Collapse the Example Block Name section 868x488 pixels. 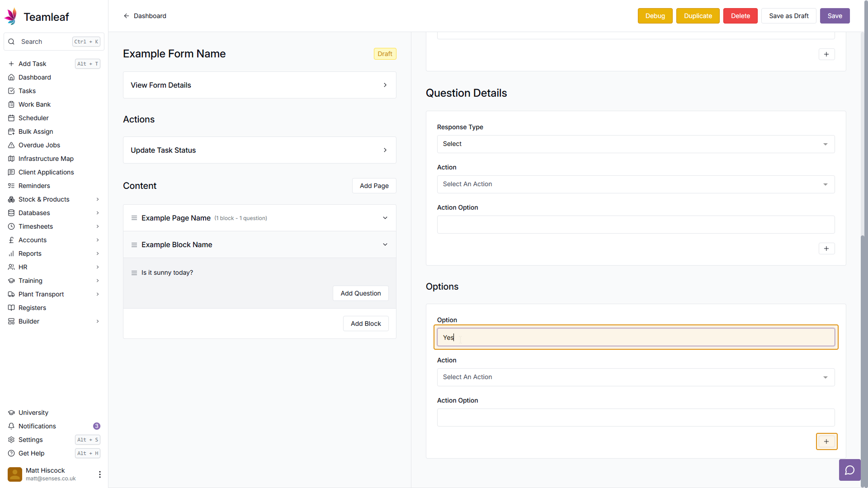coord(385,245)
